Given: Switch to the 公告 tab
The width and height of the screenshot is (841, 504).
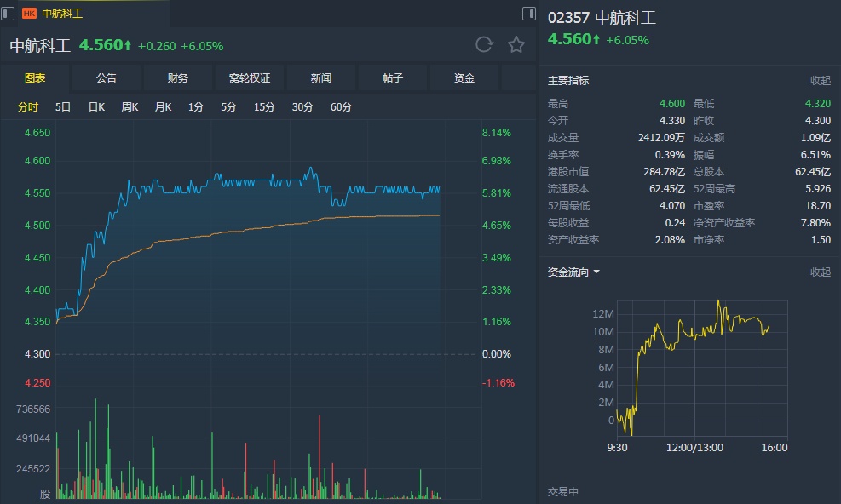Looking at the screenshot, I should pyautogui.click(x=107, y=78).
